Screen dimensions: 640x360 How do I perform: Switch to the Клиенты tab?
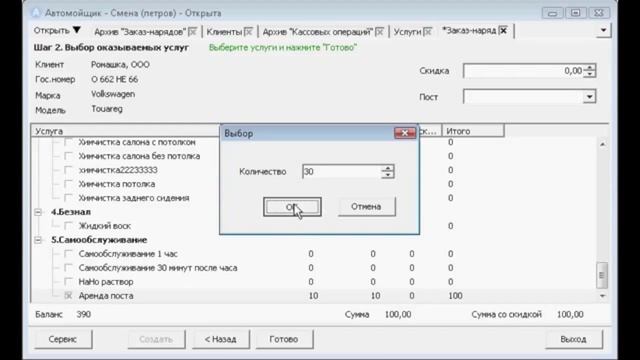224,31
